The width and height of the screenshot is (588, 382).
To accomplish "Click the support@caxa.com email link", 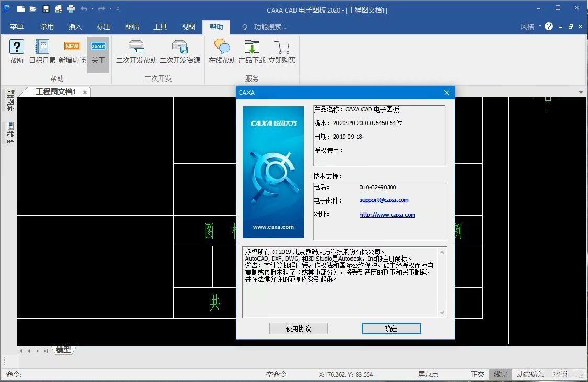I will point(383,200).
